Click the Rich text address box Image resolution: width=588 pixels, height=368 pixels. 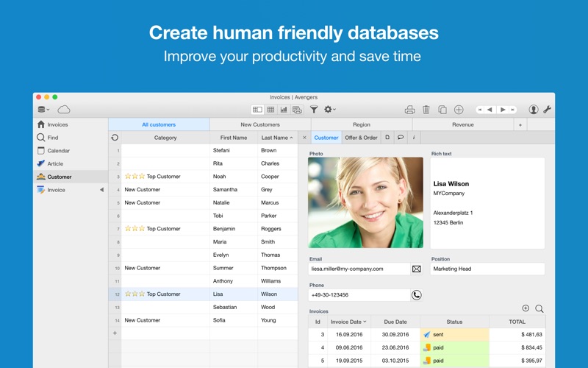click(x=487, y=203)
